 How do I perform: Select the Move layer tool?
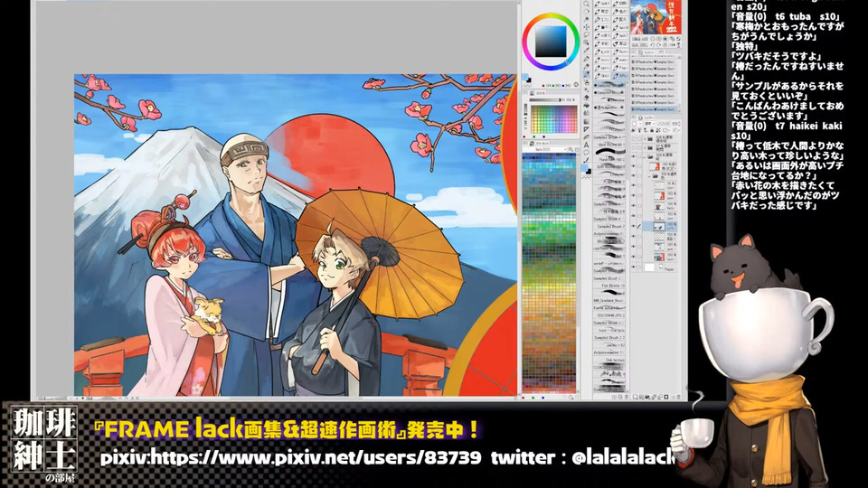586,27
